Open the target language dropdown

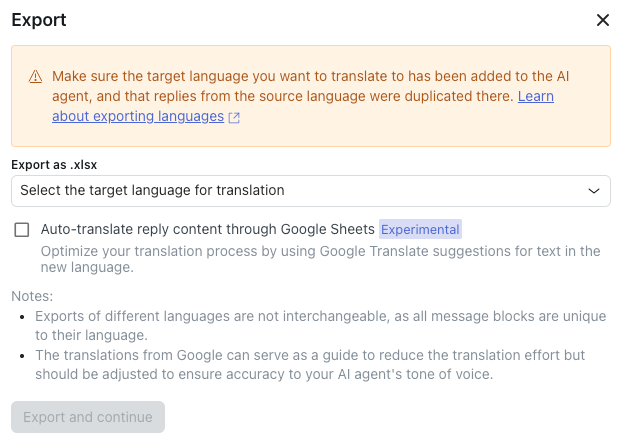tap(310, 190)
